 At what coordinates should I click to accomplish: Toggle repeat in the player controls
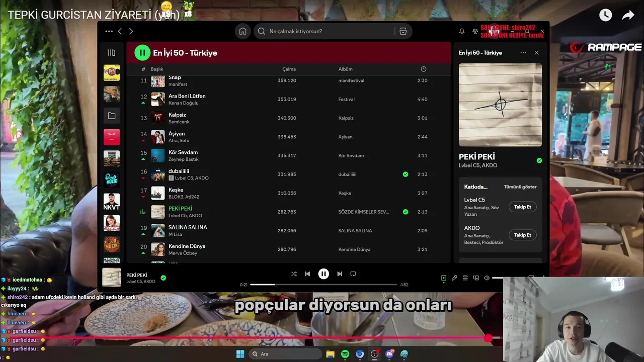(x=353, y=274)
